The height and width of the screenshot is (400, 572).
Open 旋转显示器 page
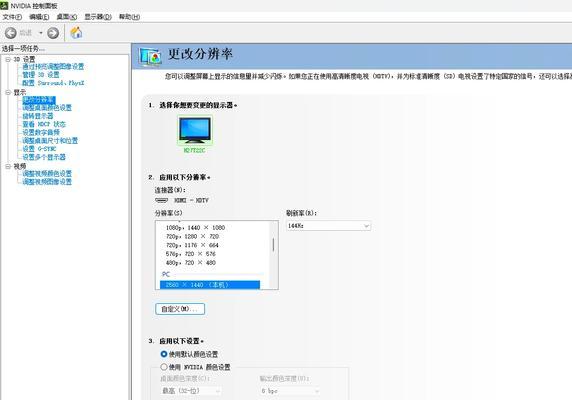pyautogui.click(x=38, y=116)
